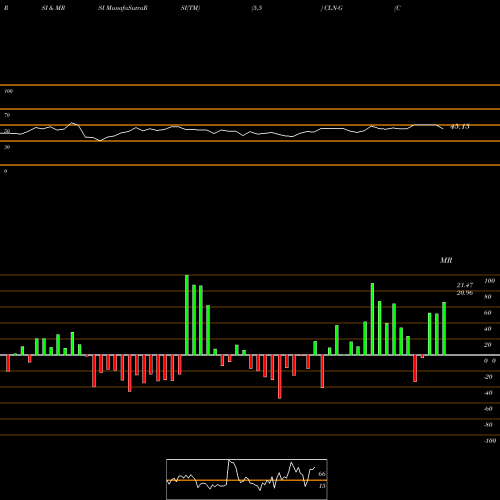The image size is (500, 500).
Task: Click the MR right-axis label -100
Action: [x=490, y=441]
